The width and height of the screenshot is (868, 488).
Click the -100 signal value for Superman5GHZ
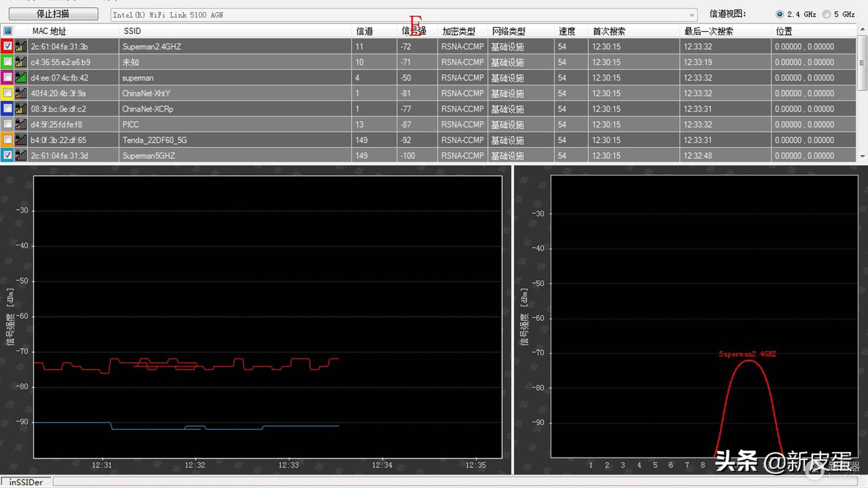(407, 155)
